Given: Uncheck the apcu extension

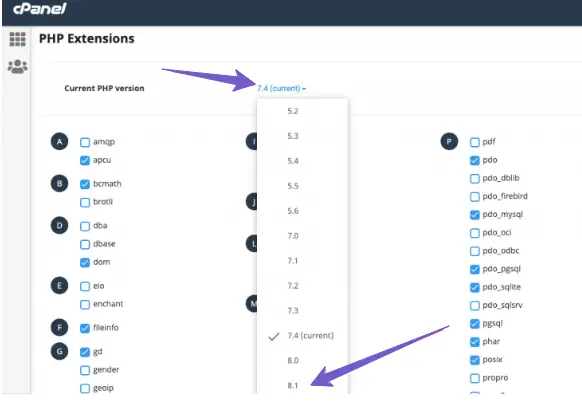Looking at the screenshot, I should (x=85, y=160).
